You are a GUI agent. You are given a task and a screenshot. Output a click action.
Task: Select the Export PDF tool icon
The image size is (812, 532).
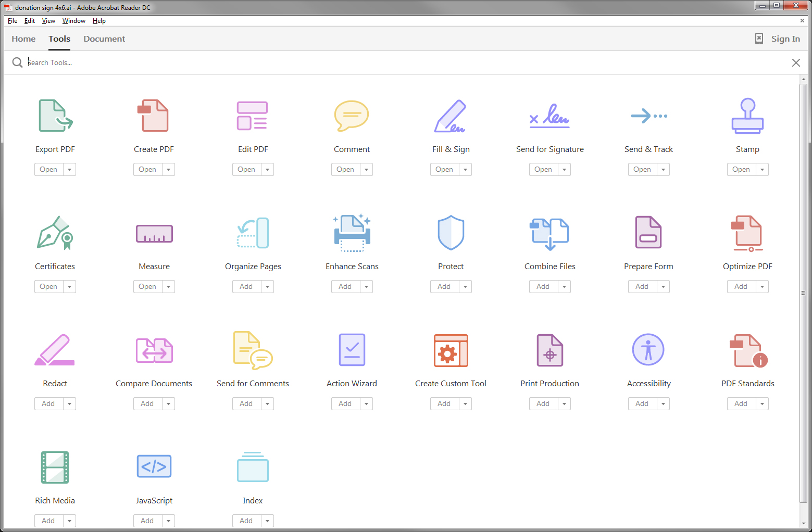click(55, 116)
